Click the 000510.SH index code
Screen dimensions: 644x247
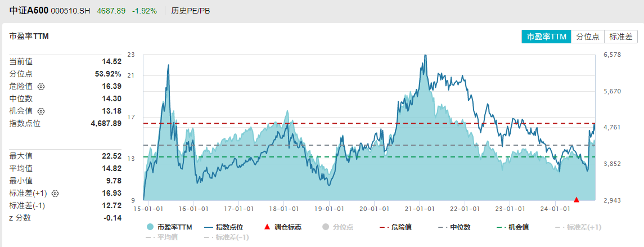coord(71,11)
